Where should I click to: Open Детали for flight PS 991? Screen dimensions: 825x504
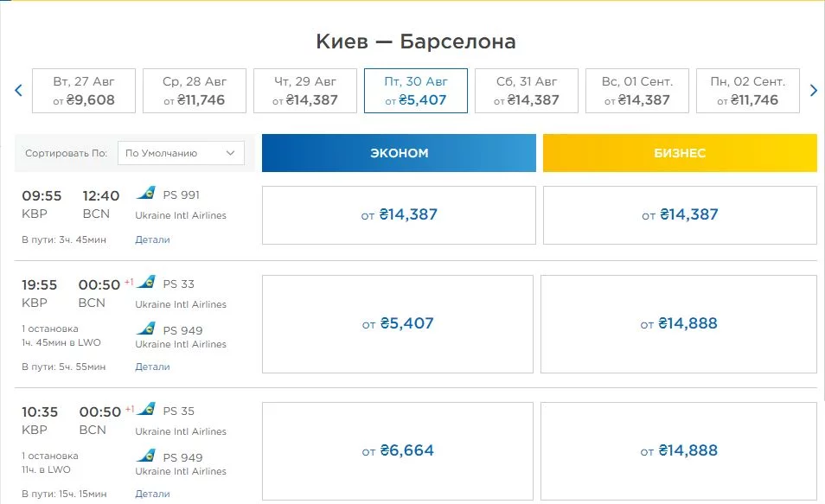pyautogui.click(x=152, y=239)
